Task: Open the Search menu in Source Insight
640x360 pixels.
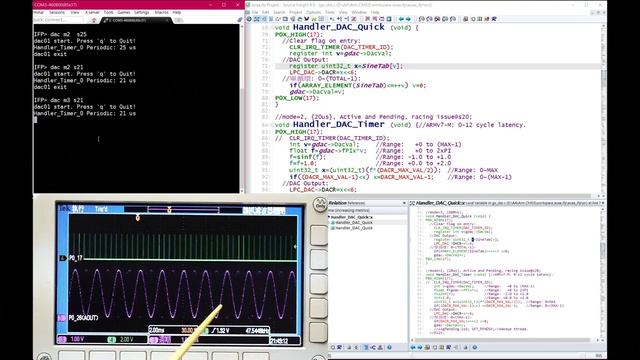Action: click(279, 13)
